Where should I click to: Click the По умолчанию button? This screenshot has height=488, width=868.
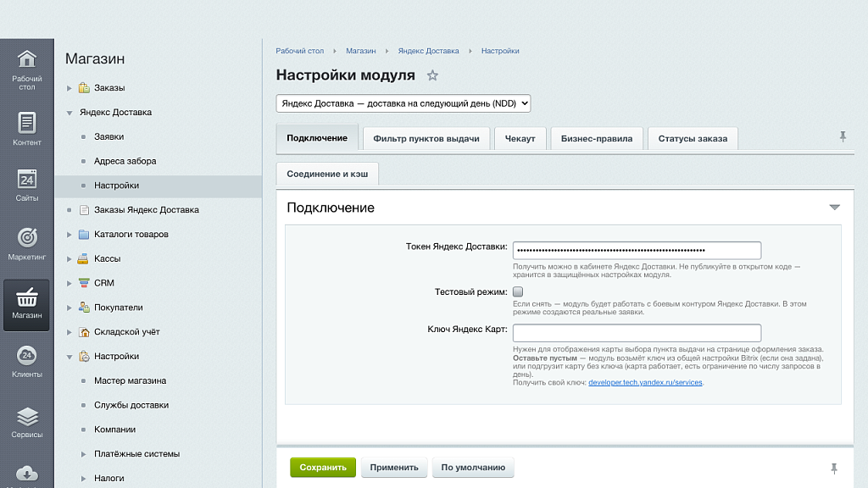473,468
